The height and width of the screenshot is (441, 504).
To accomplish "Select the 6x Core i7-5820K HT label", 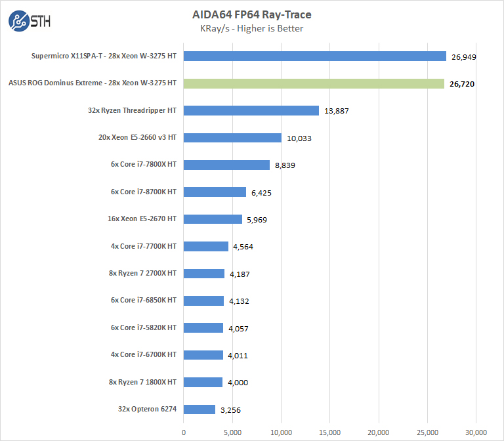I will click(x=144, y=328).
